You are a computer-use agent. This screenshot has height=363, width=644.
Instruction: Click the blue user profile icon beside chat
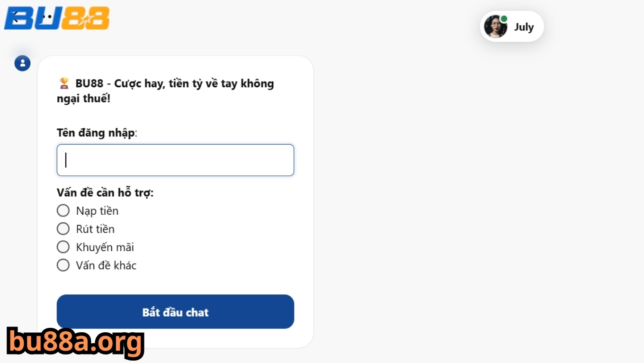[x=22, y=63]
